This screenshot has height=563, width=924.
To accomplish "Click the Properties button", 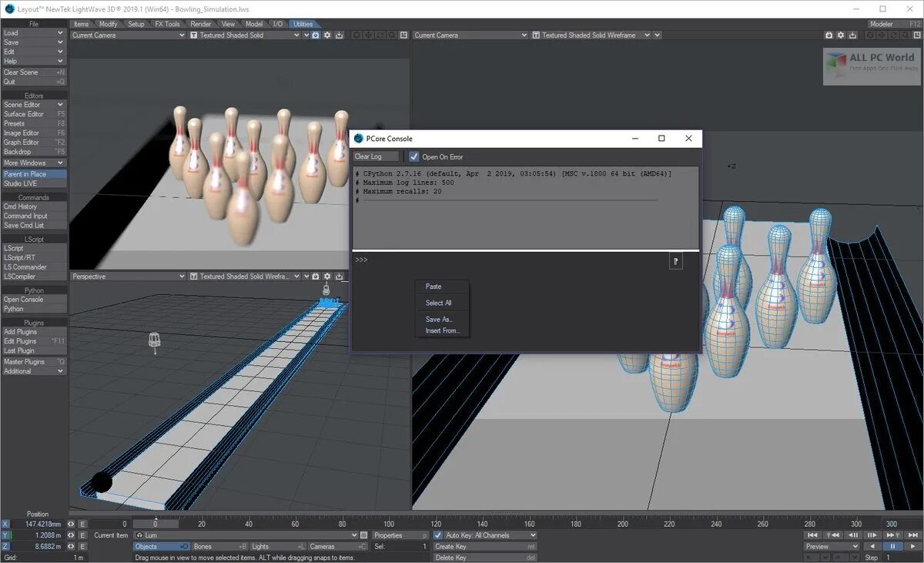I will pos(400,535).
